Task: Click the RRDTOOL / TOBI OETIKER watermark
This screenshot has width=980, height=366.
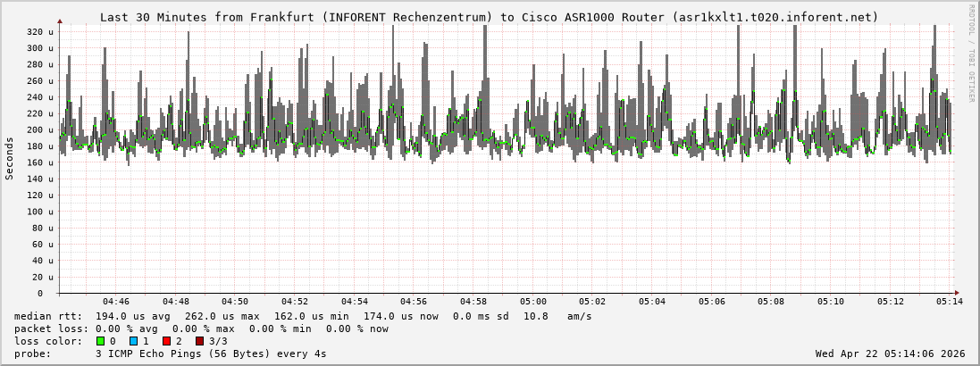Action: (971, 53)
